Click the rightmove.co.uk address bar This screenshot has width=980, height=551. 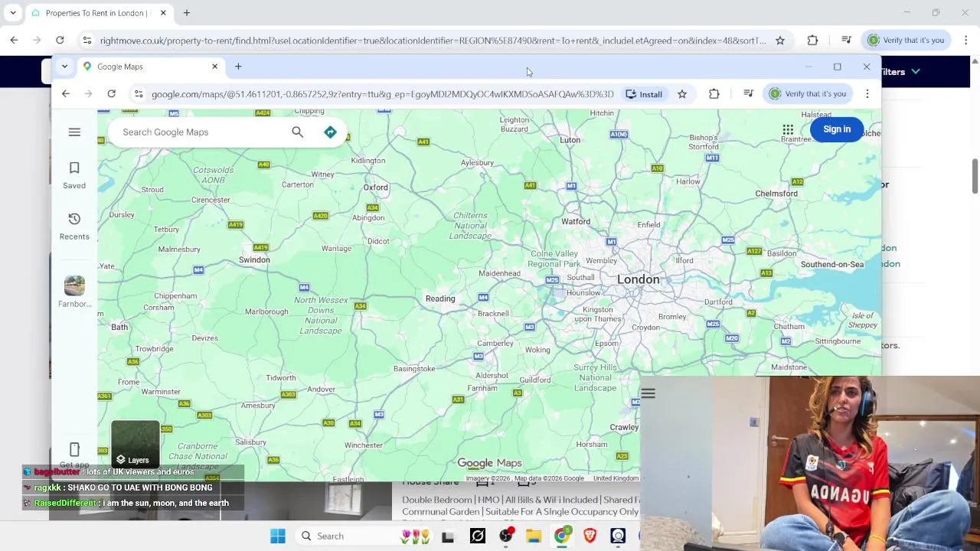coord(433,40)
